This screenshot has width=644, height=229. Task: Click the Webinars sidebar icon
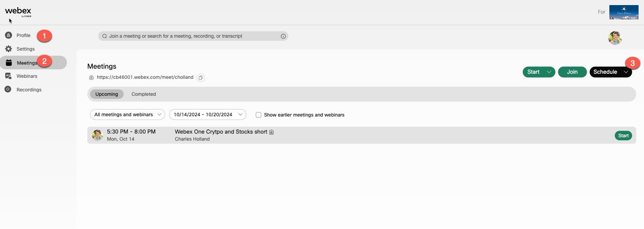(x=8, y=76)
